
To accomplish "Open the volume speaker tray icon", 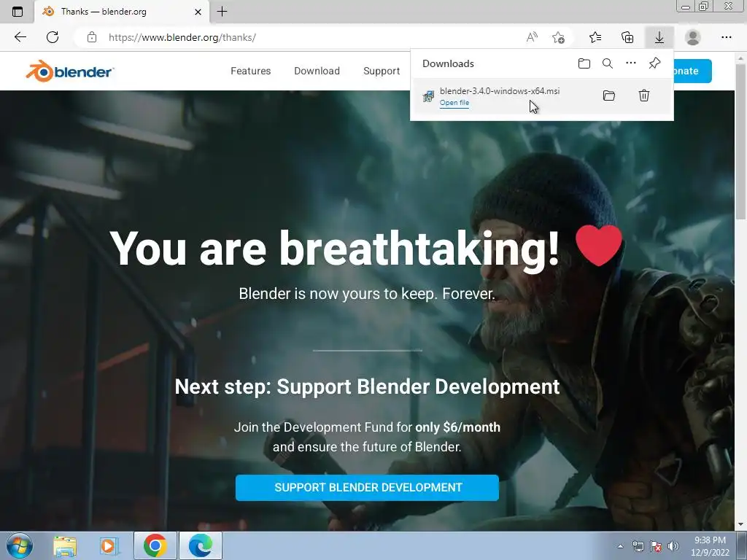I will click(x=673, y=546).
